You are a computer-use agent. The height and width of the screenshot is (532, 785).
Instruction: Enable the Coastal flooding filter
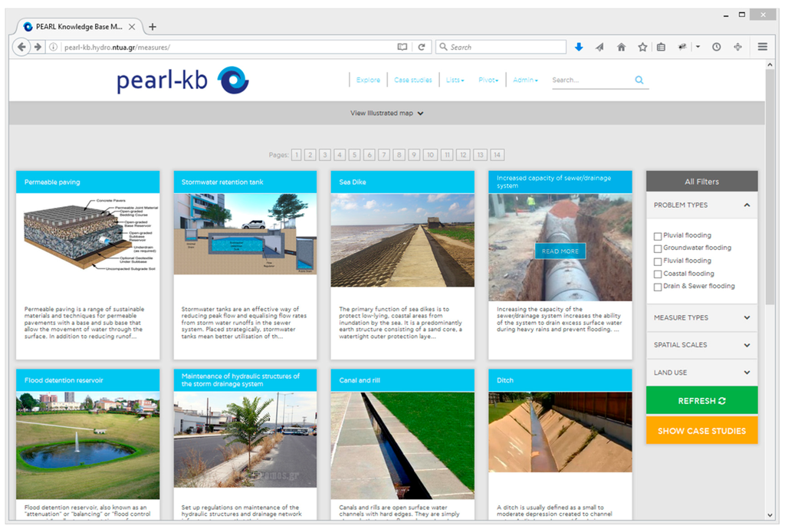(658, 274)
